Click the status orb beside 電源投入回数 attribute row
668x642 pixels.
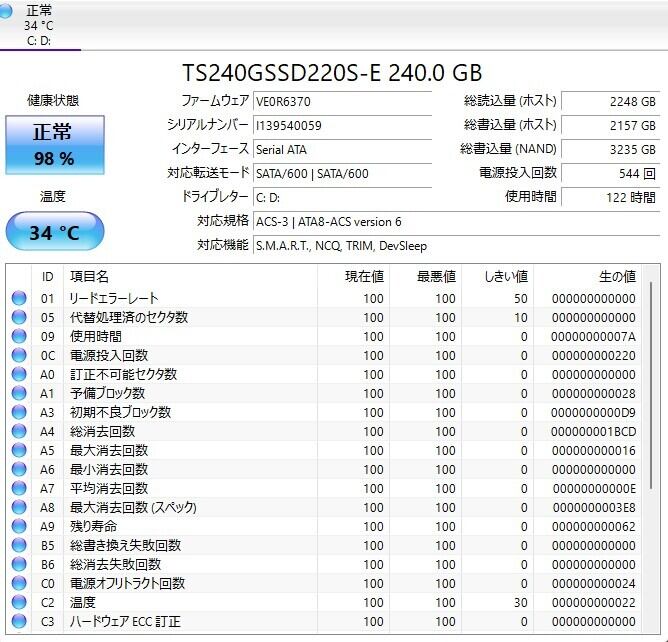19,355
